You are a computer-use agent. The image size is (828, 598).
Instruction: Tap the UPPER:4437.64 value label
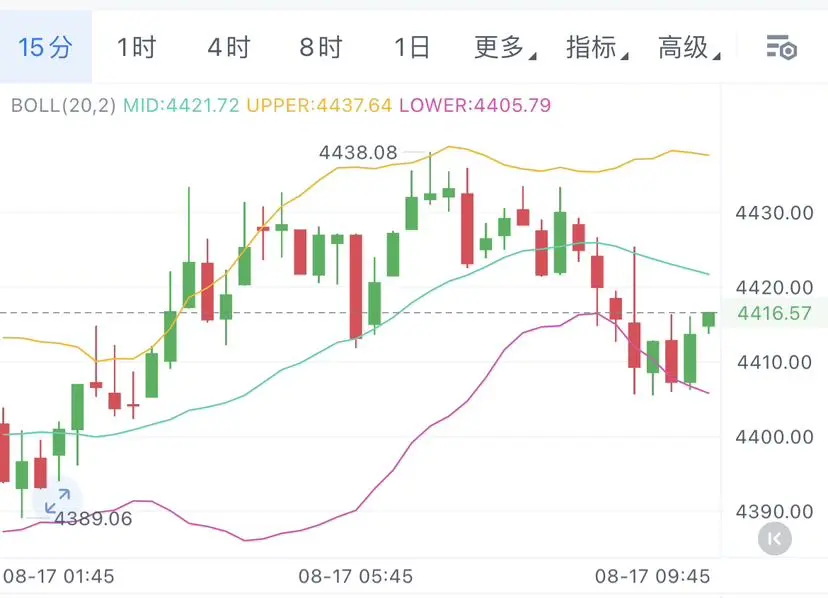[x=319, y=105]
